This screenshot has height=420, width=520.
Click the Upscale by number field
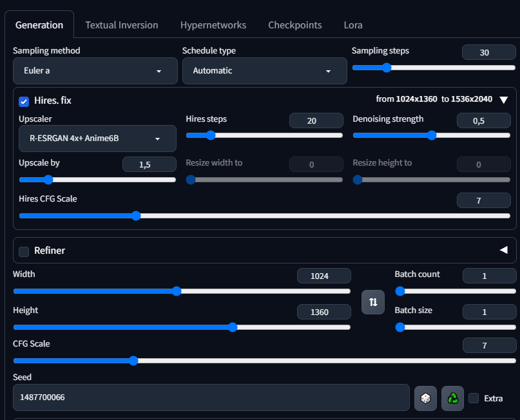click(149, 164)
